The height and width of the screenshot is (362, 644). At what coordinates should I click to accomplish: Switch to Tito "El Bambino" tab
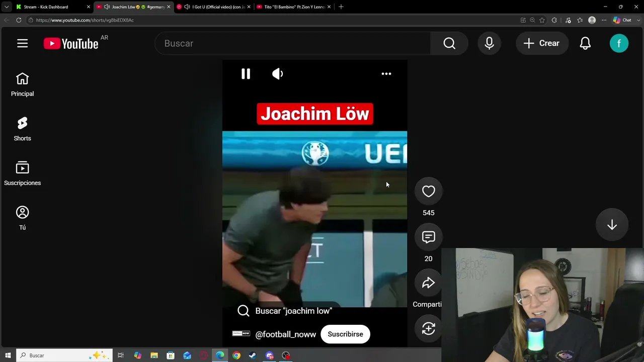[x=294, y=7]
